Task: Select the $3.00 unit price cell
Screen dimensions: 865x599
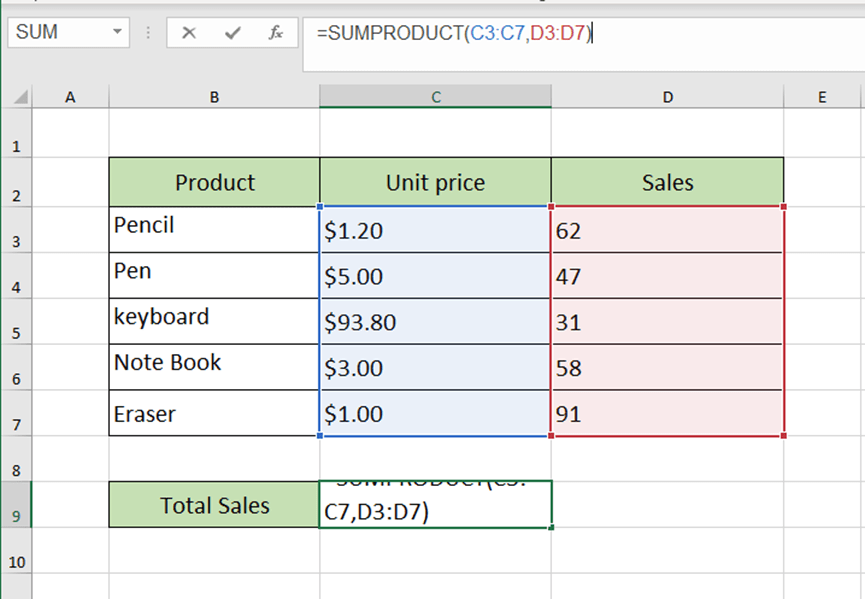Action: 435,367
